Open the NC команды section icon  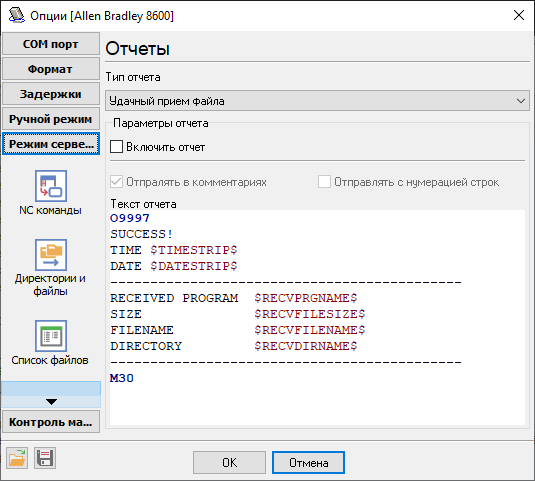tap(51, 186)
